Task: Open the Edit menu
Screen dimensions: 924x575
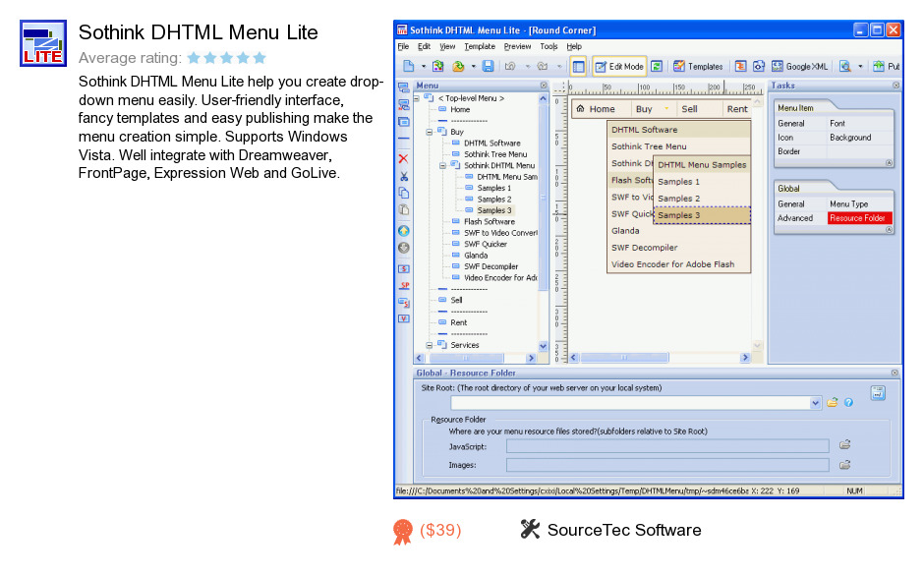Action: [x=424, y=46]
